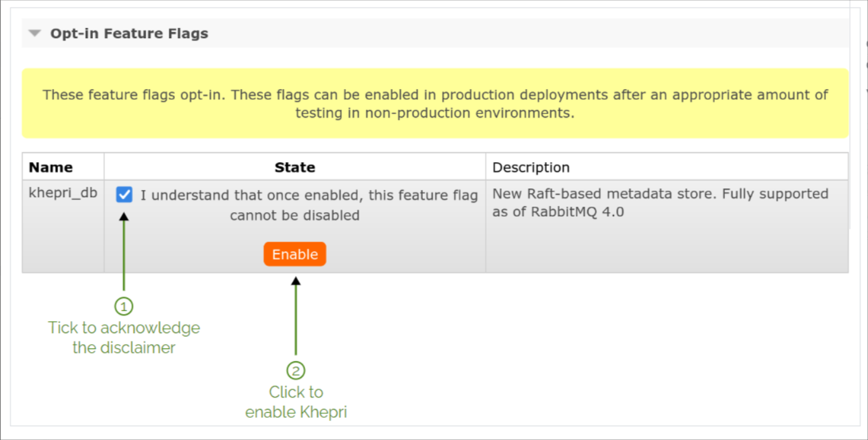Click the arrowhead pointing at Enable button
Image resolution: width=868 pixels, height=440 pixels.
tap(295, 280)
